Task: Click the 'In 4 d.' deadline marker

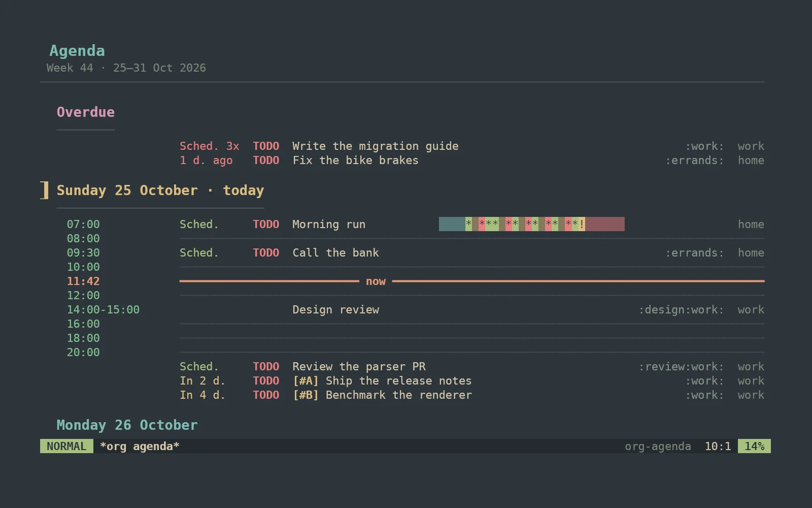Action: pyautogui.click(x=202, y=395)
